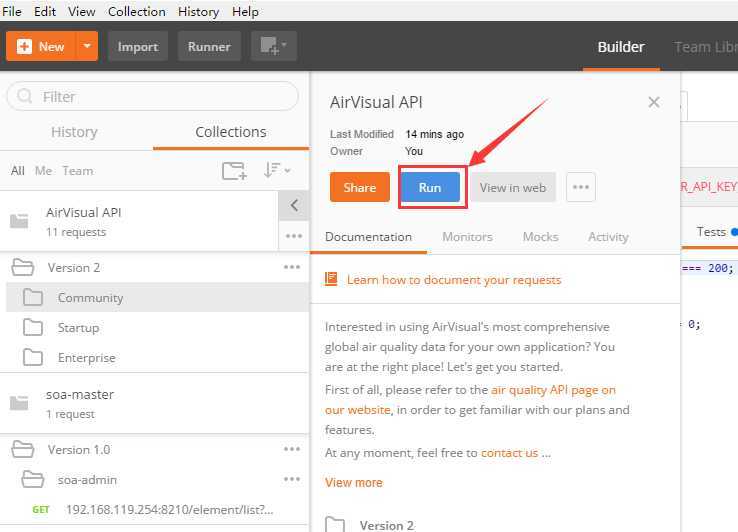Viewport: 738px width, 532px height.
Task: Switch to the Collections sidebar tab
Action: pyautogui.click(x=231, y=132)
